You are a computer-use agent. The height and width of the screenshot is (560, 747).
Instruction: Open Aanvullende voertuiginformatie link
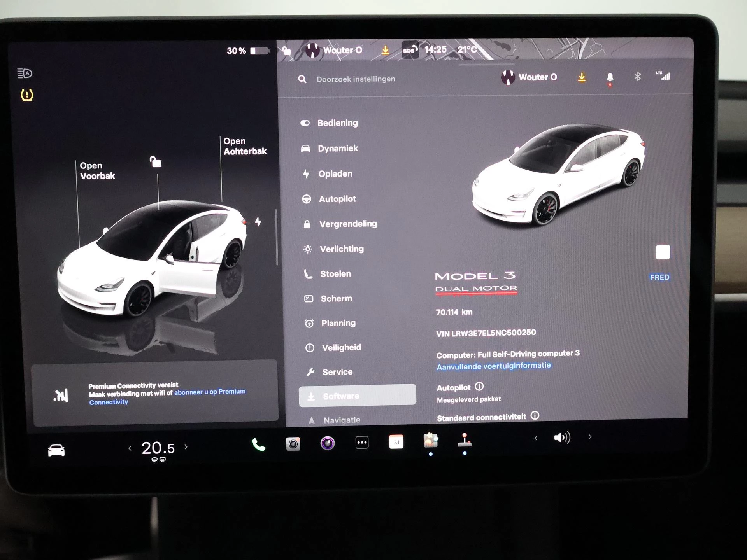494,366
